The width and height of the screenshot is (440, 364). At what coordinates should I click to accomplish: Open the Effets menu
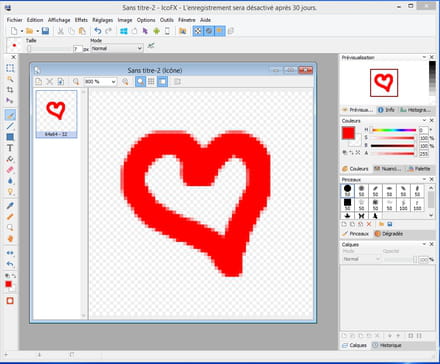point(81,20)
